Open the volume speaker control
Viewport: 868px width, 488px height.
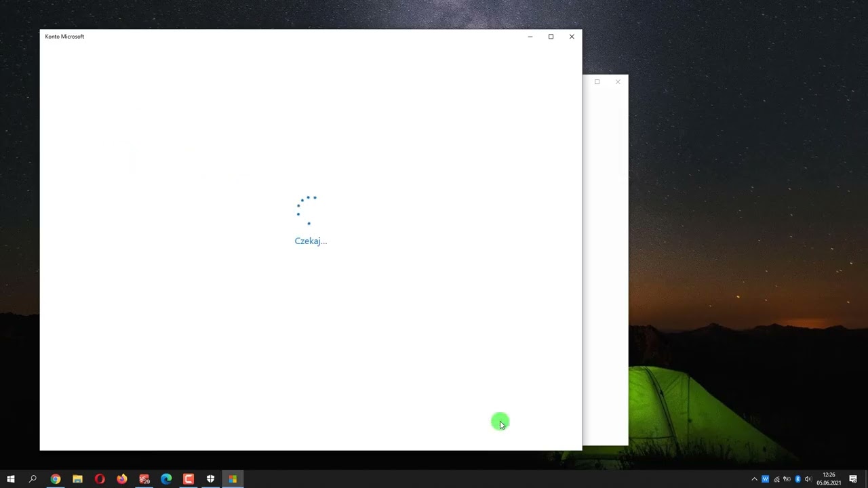[808, 479]
